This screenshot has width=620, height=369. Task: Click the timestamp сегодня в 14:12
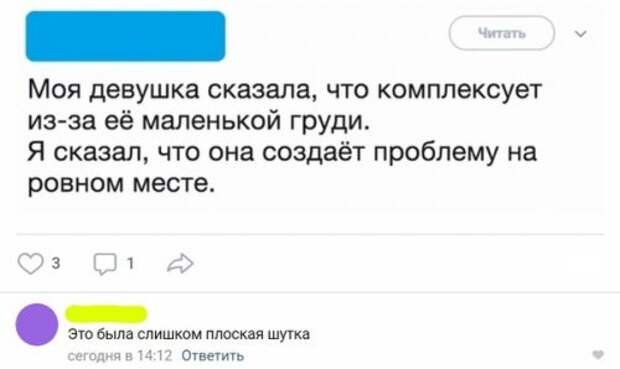(x=120, y=356)
